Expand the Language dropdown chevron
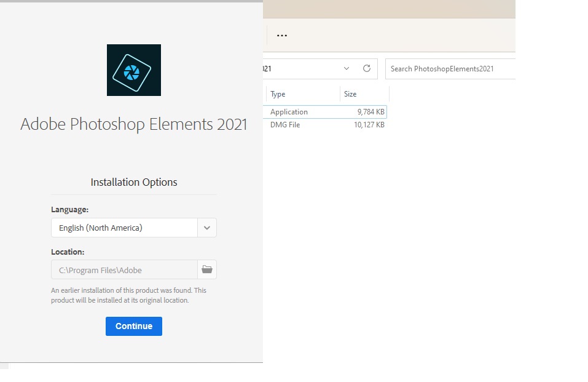588x382 pixels. (x=207, y=228)
